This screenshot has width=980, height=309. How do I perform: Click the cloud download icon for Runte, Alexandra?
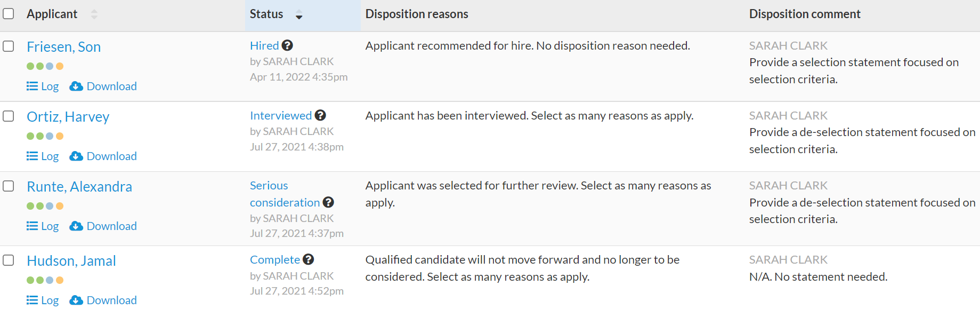(x=76, y=226)
